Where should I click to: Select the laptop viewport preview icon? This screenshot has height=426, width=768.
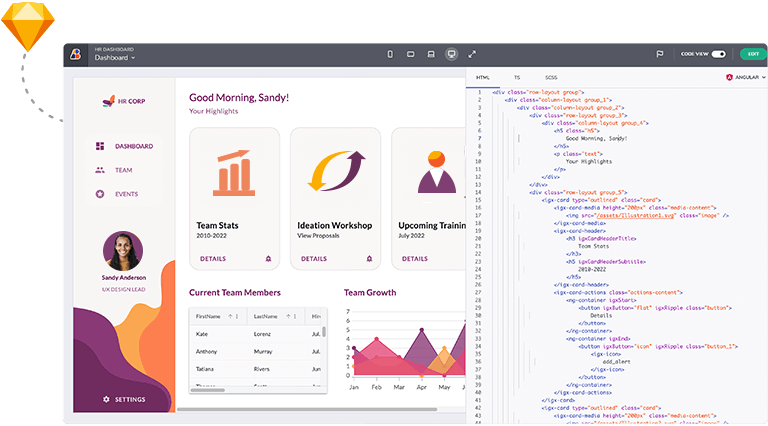(431, 54)
